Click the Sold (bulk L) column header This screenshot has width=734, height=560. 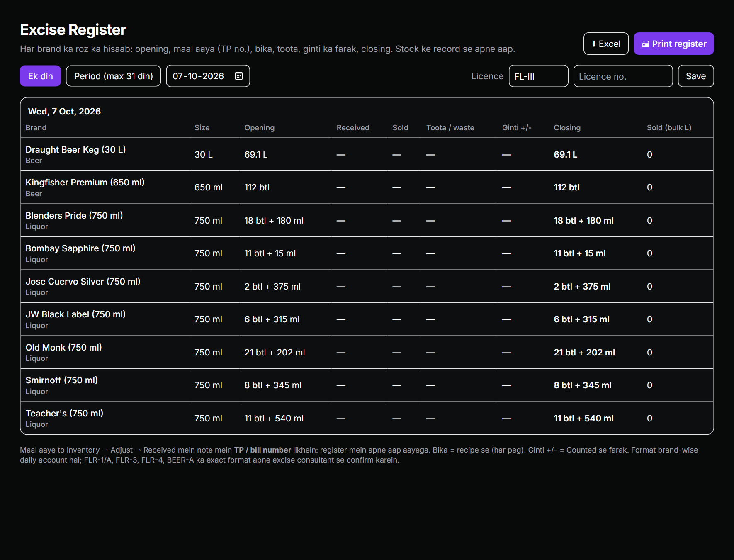pos(669,128)
